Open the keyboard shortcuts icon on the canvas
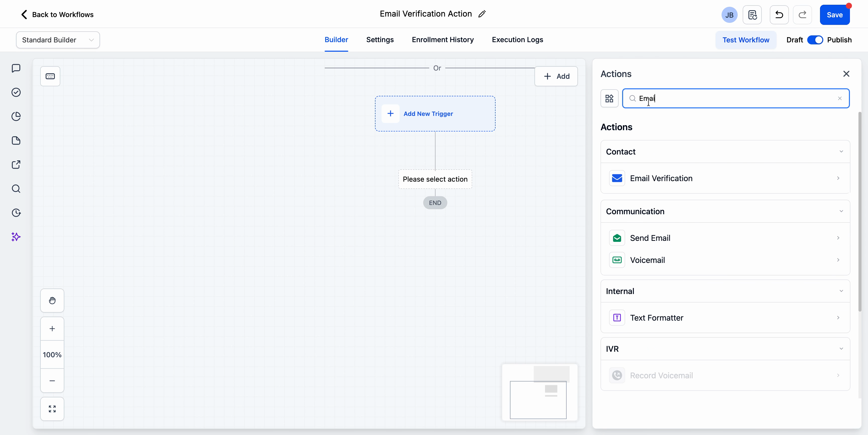The height and width of the screenshot is (435, 868). 50,76
